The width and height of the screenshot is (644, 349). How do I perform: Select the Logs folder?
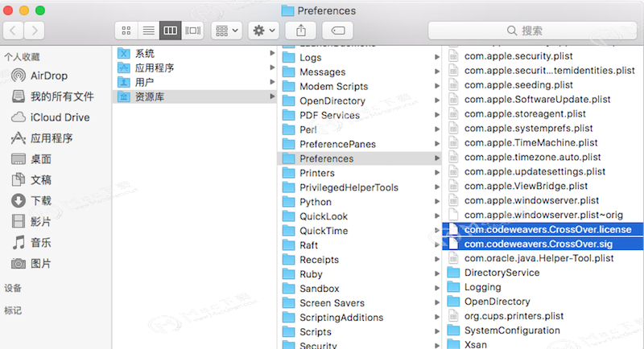pos(361,57)
